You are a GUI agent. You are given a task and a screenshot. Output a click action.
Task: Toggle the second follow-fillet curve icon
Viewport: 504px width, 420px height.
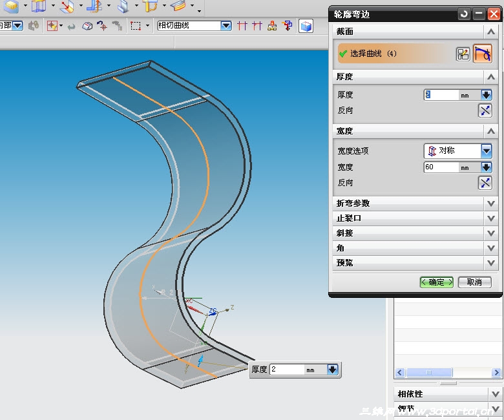point(257,26)
